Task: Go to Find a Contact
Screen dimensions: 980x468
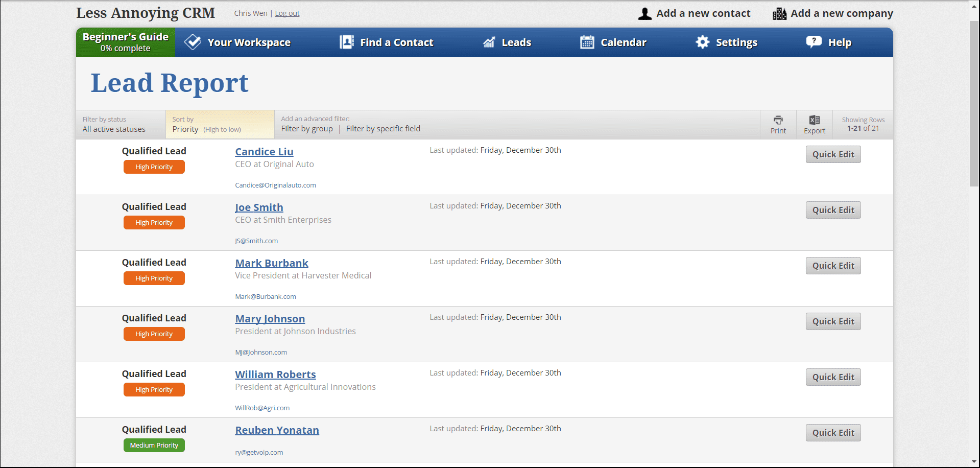Action: 396,42
